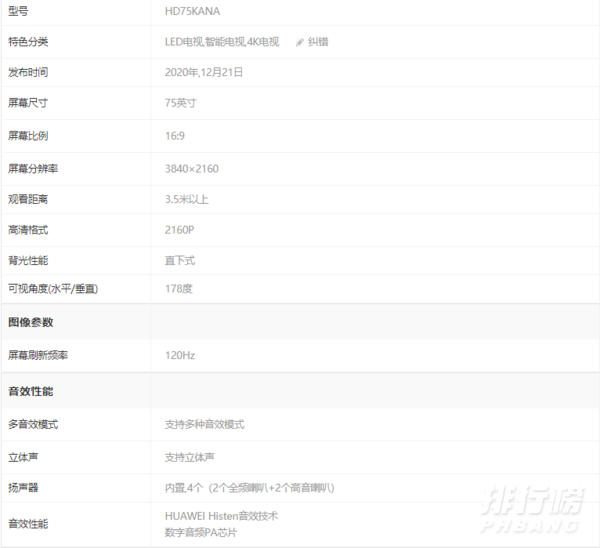Click the 特色分类 label

(28, 42)
